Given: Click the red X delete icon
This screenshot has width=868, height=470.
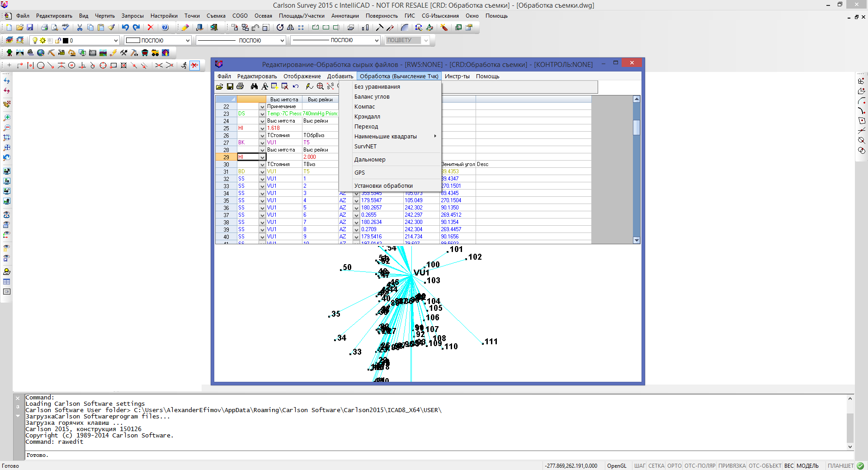Looking at the screenshot, I should point(151,28).
